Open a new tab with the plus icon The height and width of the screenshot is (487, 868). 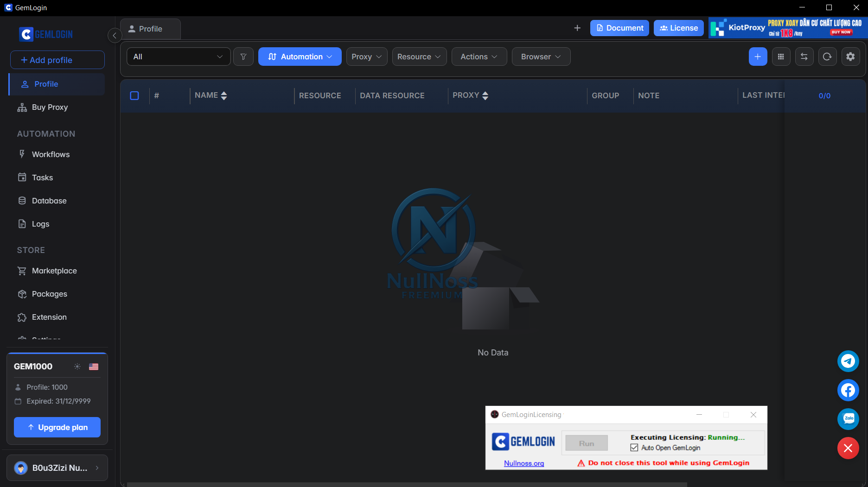click(577, 28)
